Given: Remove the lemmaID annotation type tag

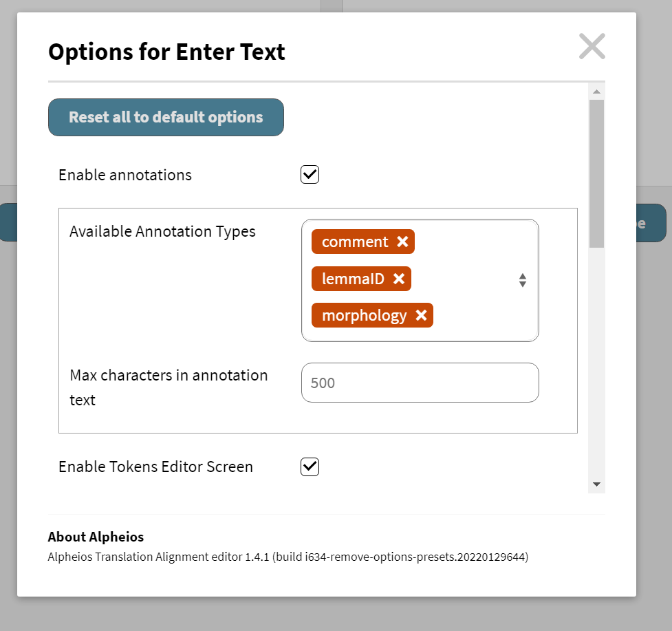Looking at the screenshot, I should tap(398, 279).
